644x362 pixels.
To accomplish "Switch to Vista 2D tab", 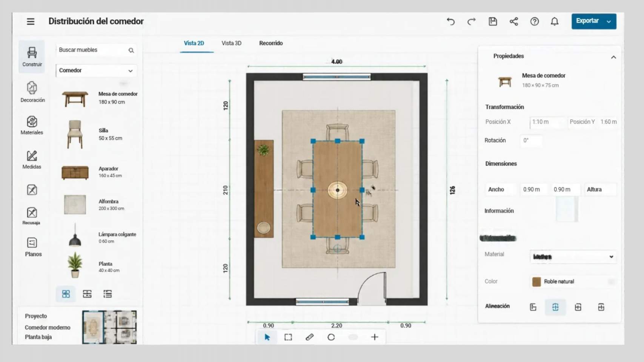I will (194, 43).
